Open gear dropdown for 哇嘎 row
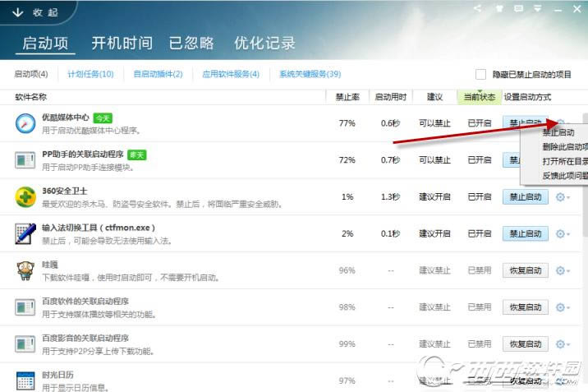This screenshot has width=588, height=392. coord(563,270)
